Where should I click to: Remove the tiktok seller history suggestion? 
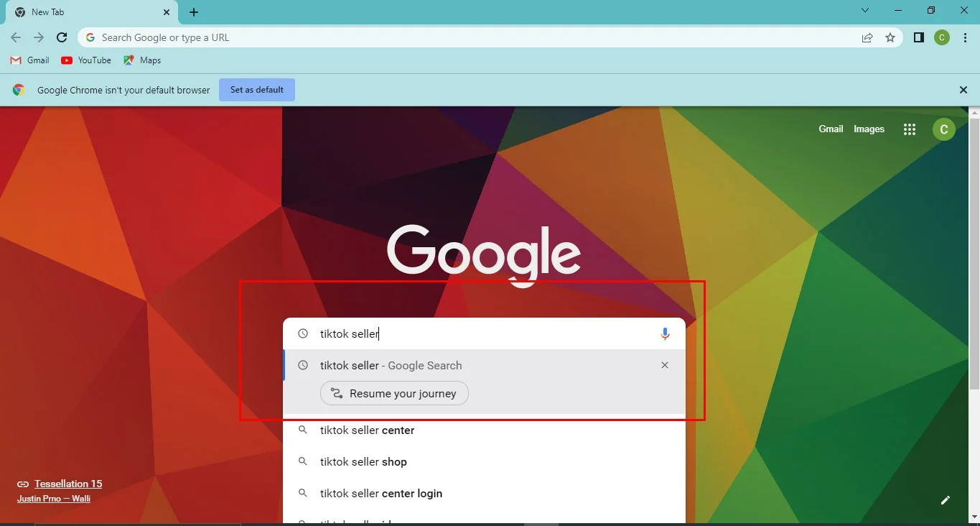(665, 365)
